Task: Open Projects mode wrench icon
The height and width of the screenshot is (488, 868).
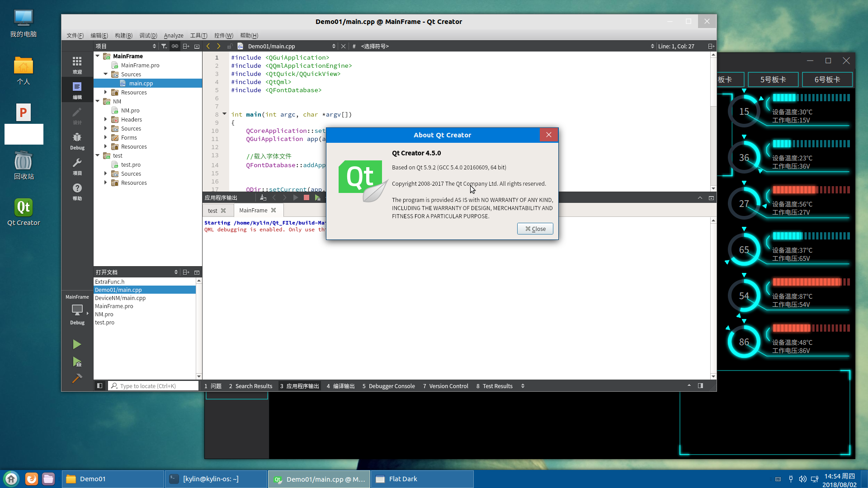Action: pyautogui.click(x=77, y=166)
